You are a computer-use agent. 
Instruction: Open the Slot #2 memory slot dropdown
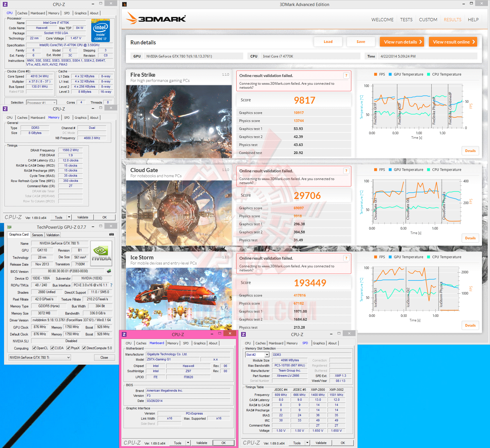pos(257,355)
